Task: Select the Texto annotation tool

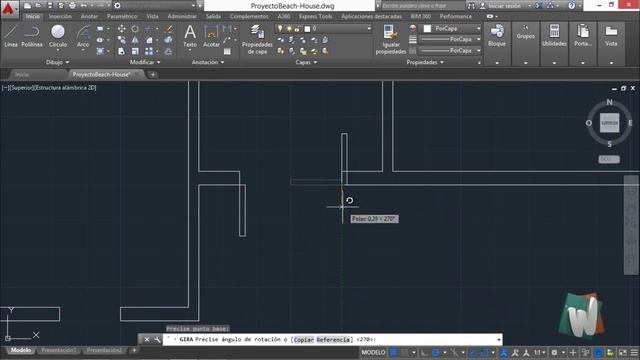Action: click(x=190, y=36)
